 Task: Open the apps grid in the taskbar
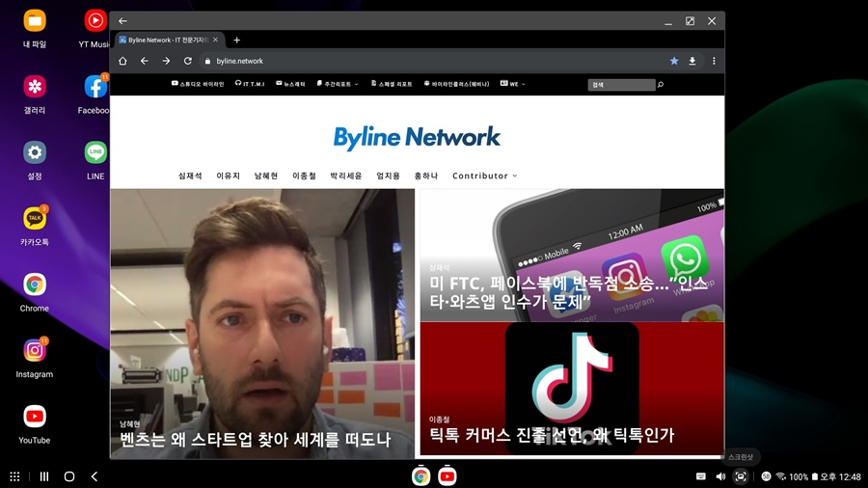(14, 476)
